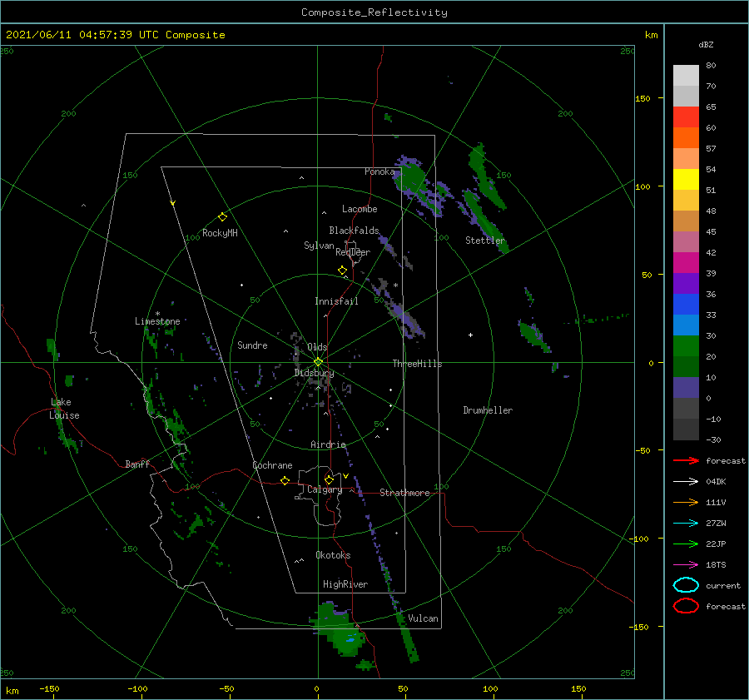Screen dimensions: 749x700
Task: Click the Stettler town label
Action: (x=485, y=241)
